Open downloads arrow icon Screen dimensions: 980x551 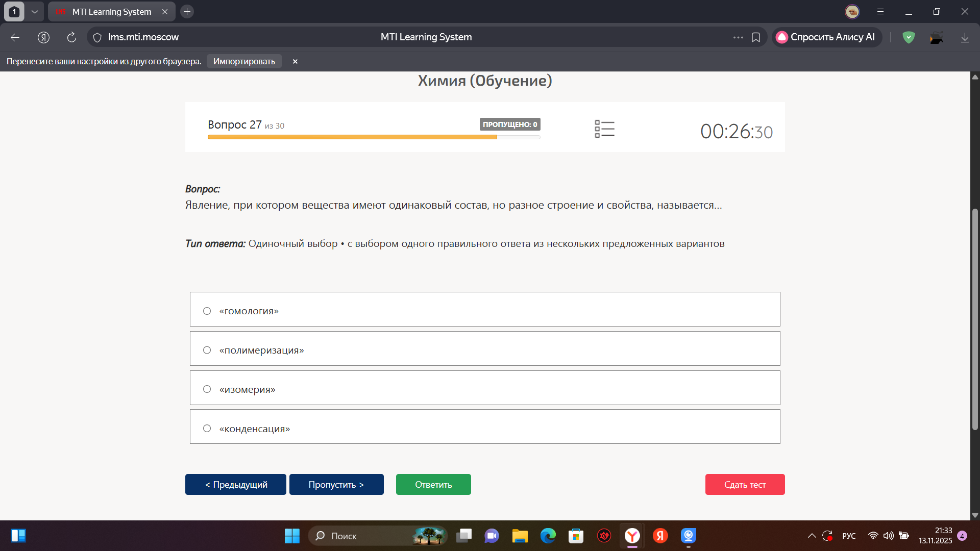[965, 37]
